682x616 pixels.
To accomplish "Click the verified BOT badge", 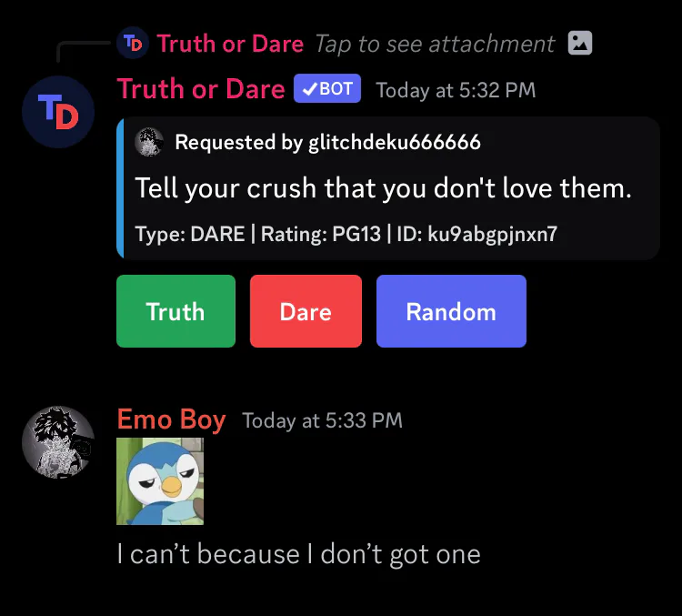I will point(327,88).
